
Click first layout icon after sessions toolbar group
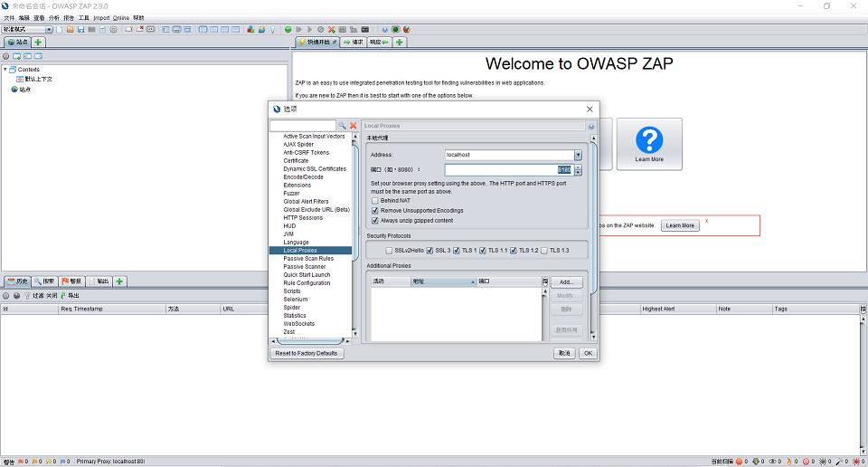click(166, 29)
